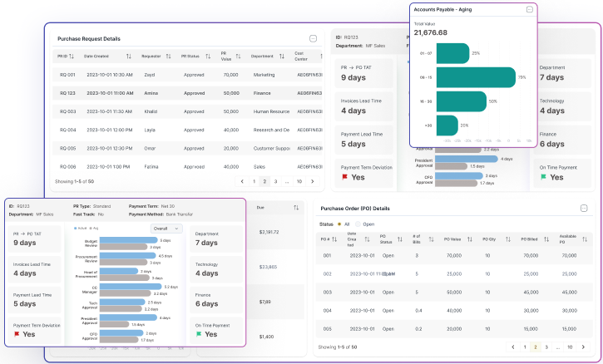
Task: Collapse the Purchase Order Details panel
Action: pyautogui.click(x=583, y=209)
